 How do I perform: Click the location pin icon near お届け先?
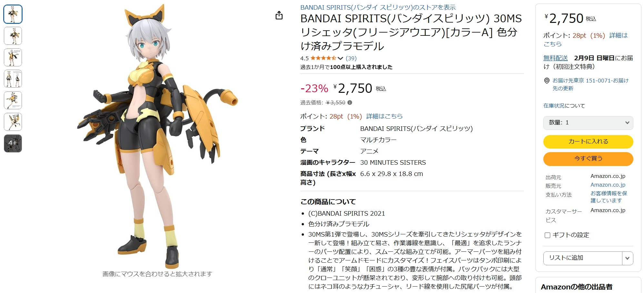(547, 81)
